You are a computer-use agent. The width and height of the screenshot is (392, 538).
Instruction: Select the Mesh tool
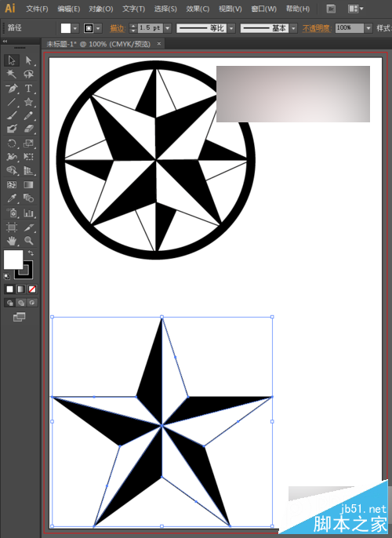(12, 185)
